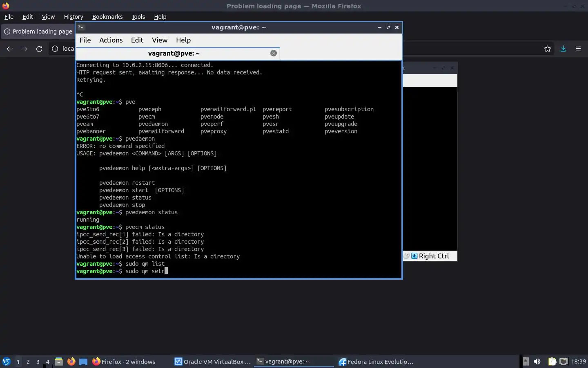
Task: Minimize the vagrant@pve terminal window
Action: (380, 27)
